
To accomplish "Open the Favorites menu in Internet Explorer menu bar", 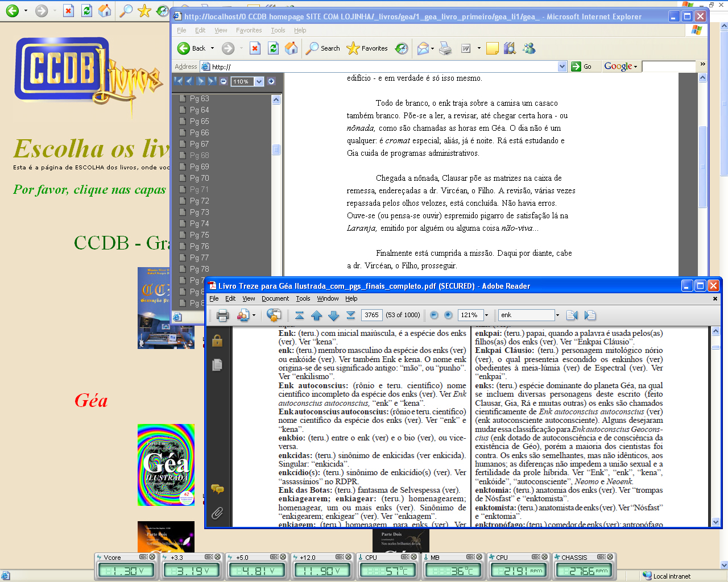I will pyautogui.click(x=249, y=30).
